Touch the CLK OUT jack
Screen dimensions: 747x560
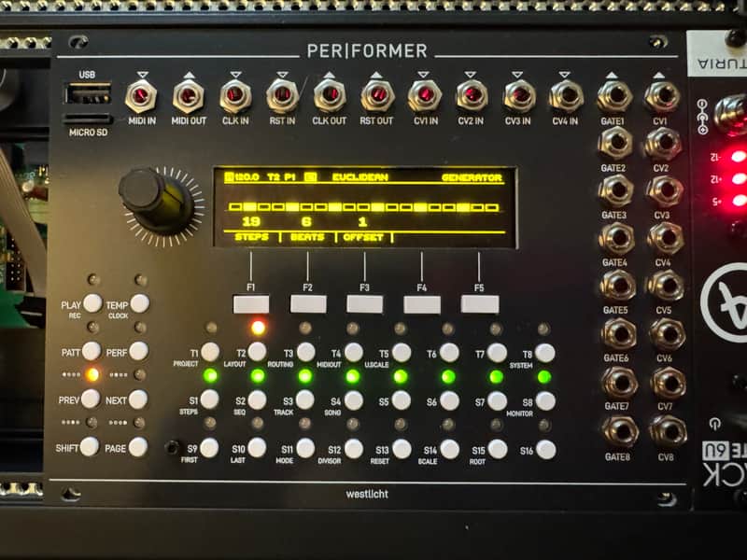pos(330,96)
